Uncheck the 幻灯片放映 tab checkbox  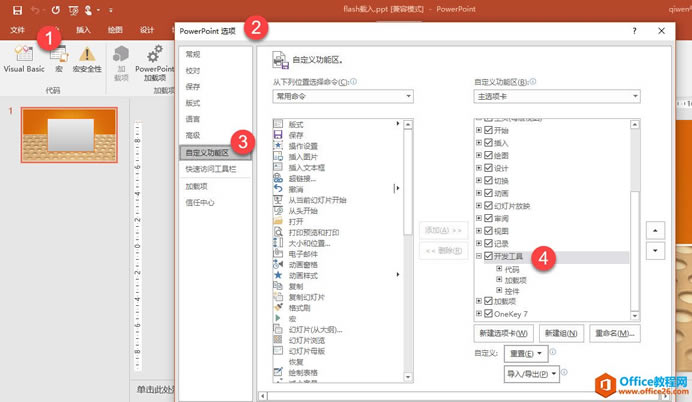(x=488, y=206)
